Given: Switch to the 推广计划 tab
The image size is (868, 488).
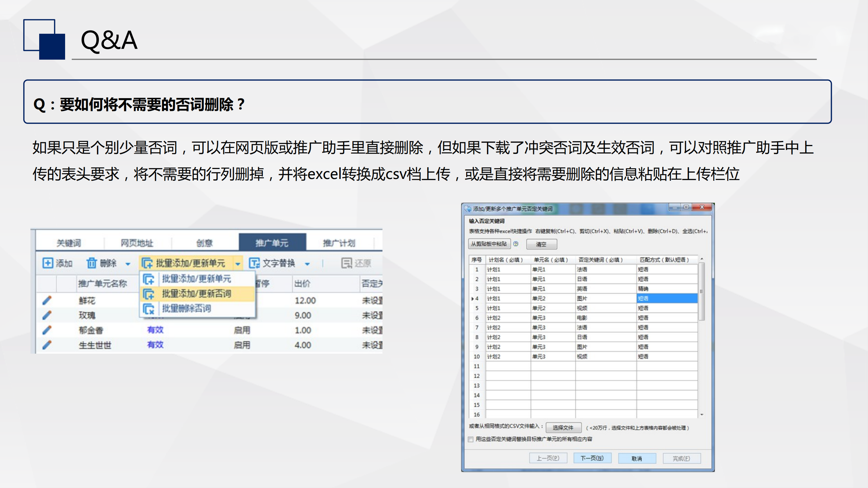Looking at the screenshot, I should pos(339,243).
